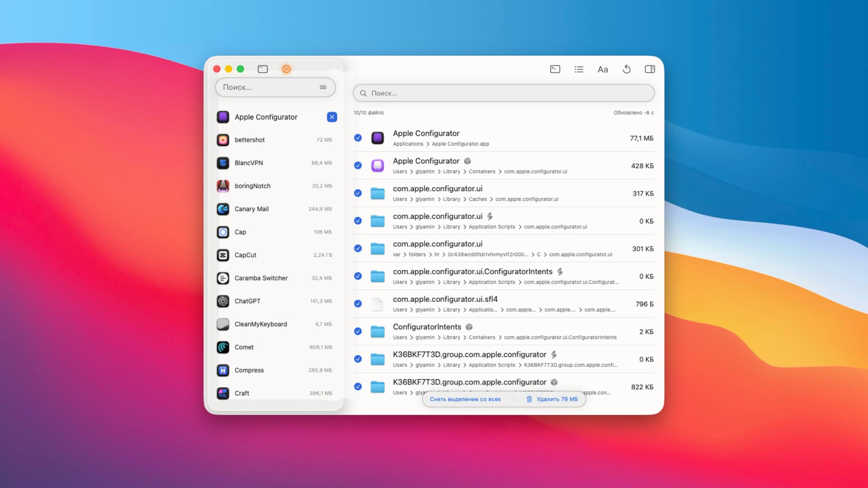868x488 pixels.
Task: Click the terminal console toolbar icon
Action: point(555,69)
